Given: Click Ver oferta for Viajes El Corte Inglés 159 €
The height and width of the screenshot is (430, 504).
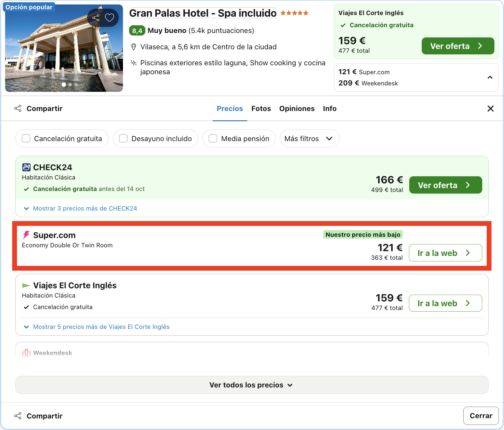Looking at the screenshot, I should (458, 46).
